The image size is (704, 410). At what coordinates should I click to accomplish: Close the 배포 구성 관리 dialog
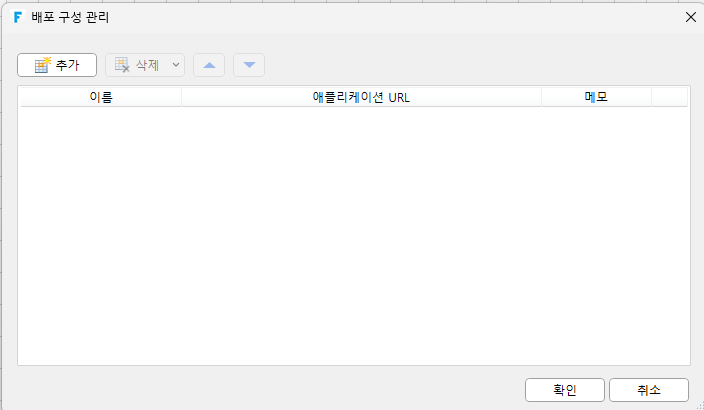[691, 17]
